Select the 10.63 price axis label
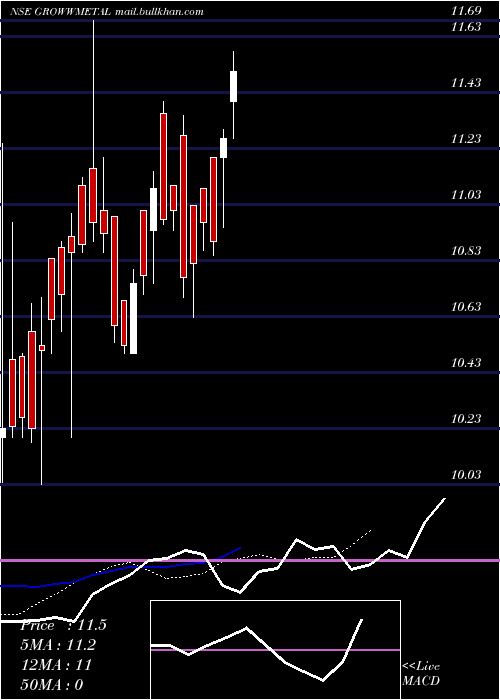The height and width of the screenshot is (700, 500). click(x=466, y=307)
